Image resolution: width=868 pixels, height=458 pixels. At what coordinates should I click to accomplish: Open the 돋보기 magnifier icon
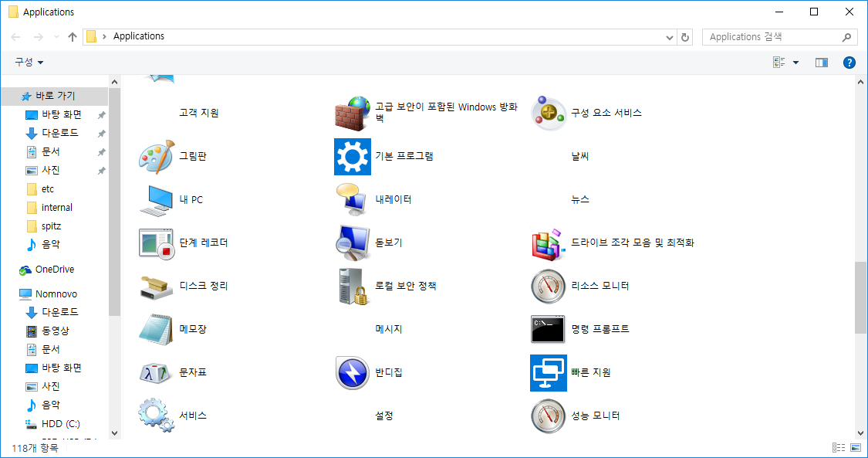tap(353, 243)
